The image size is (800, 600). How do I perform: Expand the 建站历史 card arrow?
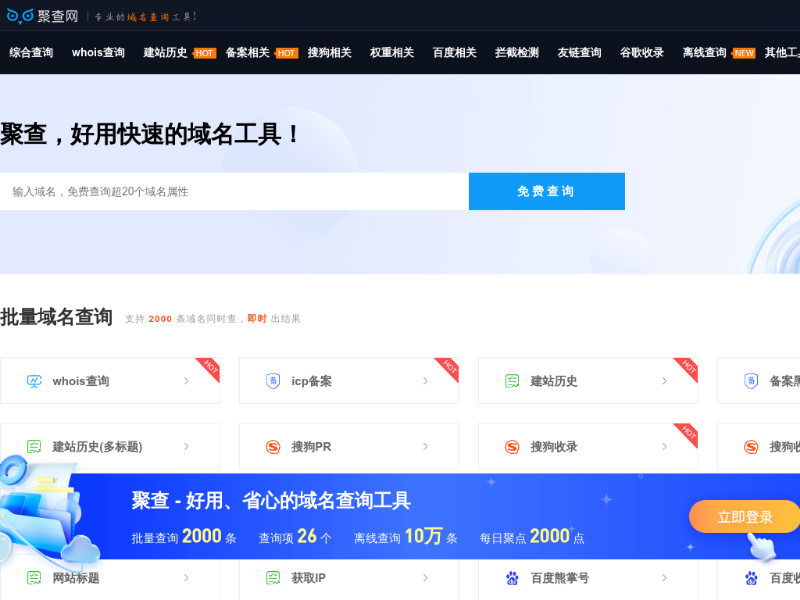point(664,381)
